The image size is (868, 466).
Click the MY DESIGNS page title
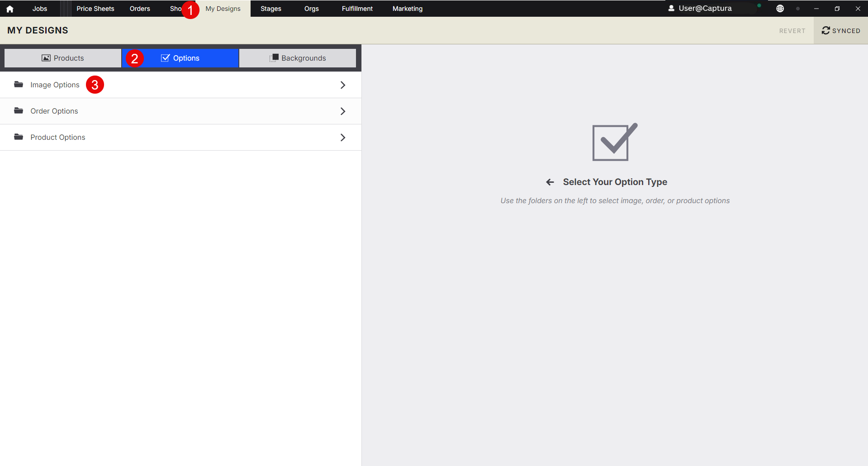pyautogui.click(x=38, y=30)
